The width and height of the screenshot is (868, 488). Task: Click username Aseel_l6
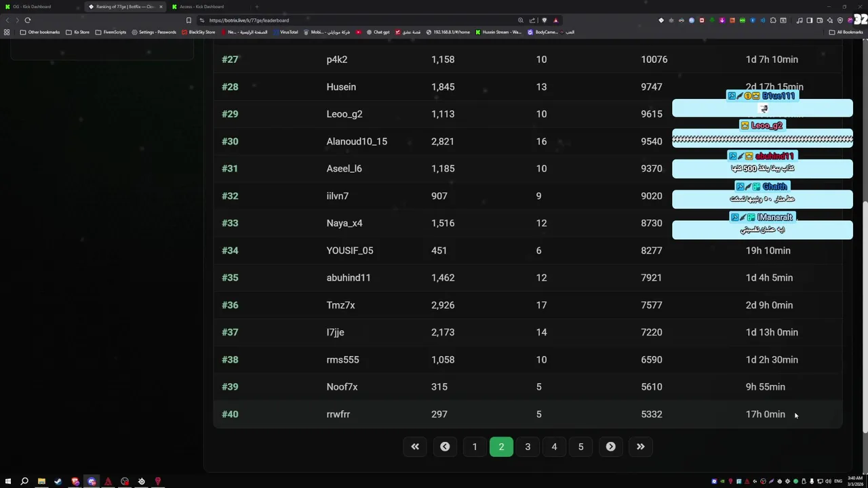click(x=344, y=169)
